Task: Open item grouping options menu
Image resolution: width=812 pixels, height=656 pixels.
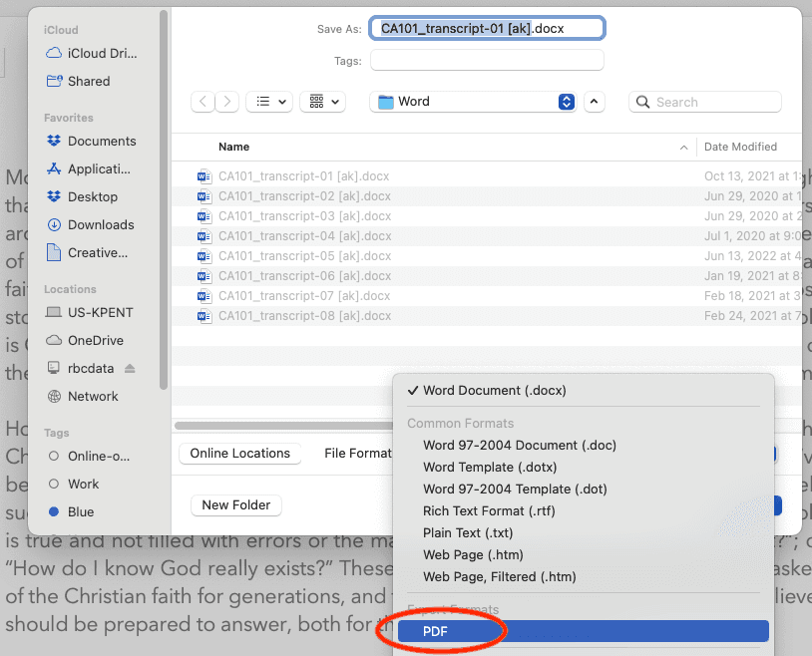Action: 323,102
